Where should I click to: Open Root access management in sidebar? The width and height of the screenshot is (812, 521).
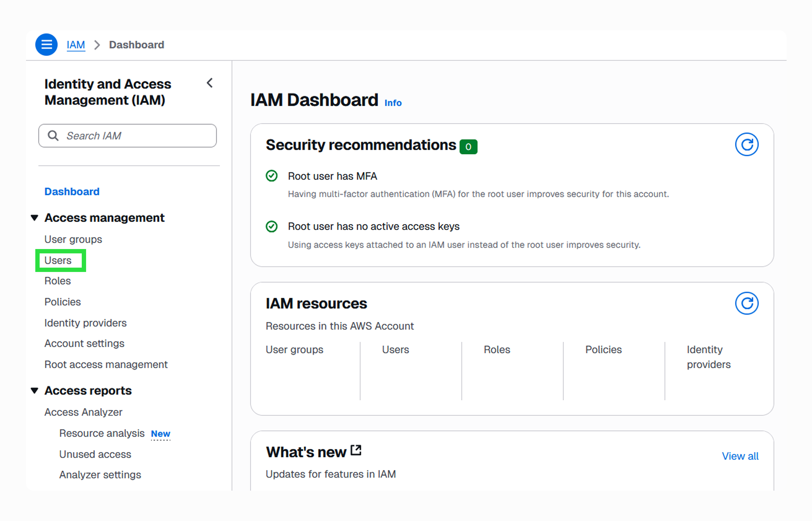(x=106, y=364)
